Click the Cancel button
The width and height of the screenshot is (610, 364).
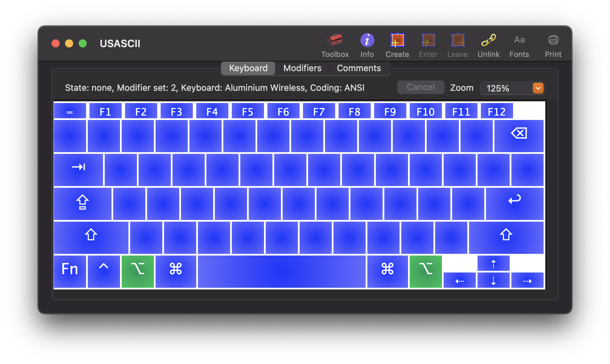[x=421, y=87]
